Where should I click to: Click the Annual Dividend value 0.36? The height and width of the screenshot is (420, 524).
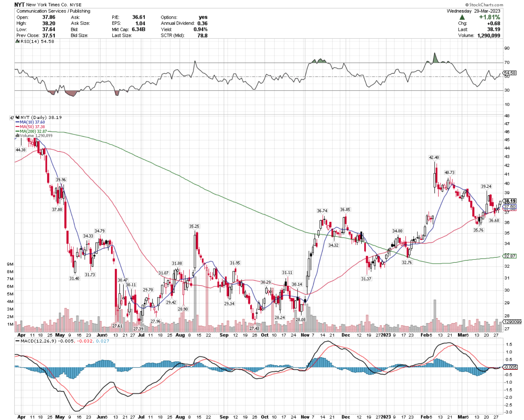pyautogui.click(x=202, y=23)
